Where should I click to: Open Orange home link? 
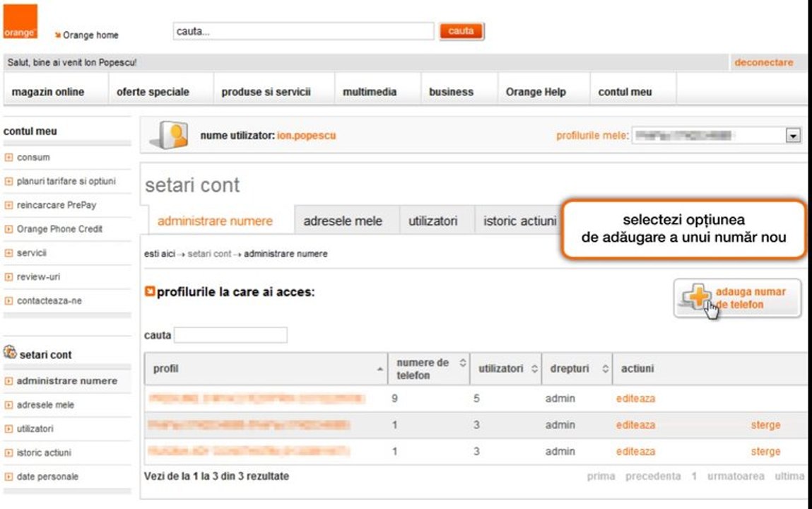pyautogui.click(x=90, y=35)
